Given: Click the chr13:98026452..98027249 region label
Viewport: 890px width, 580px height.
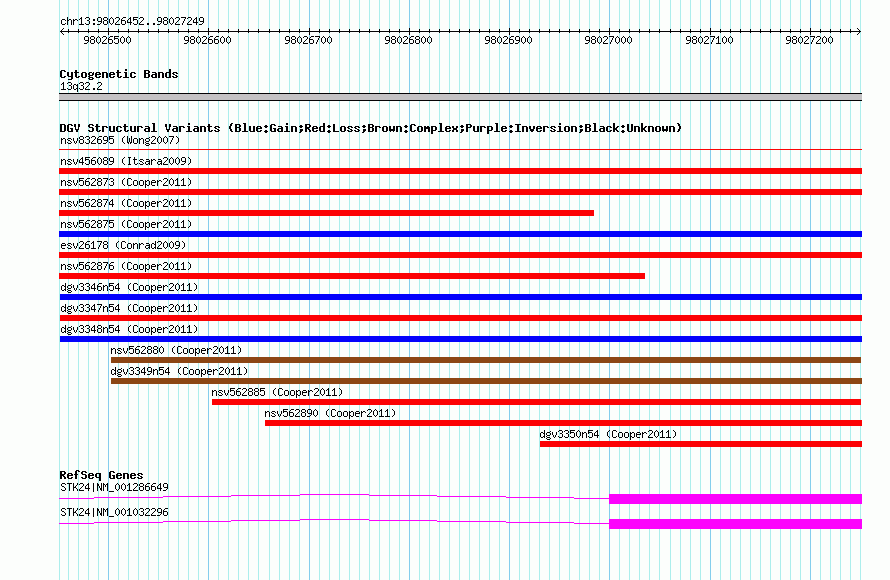Looking at the screenshot, I should pyautogui.click(x=132, y=21).
